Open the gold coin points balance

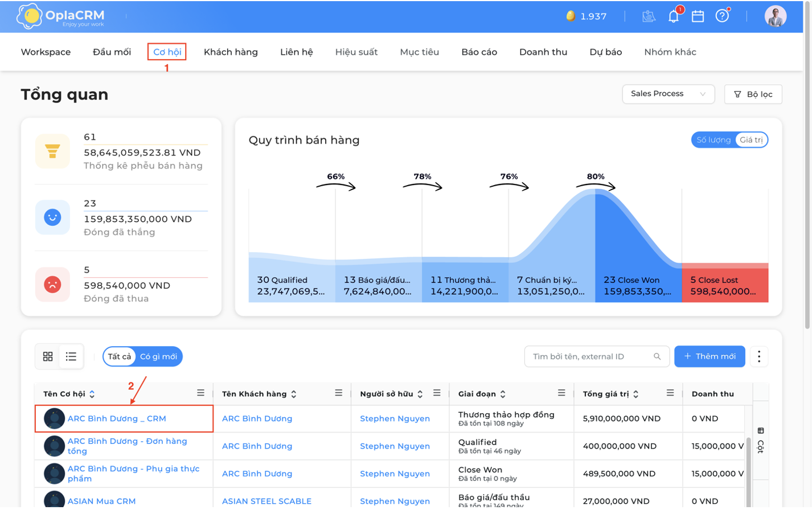click(x=586, y=16)
